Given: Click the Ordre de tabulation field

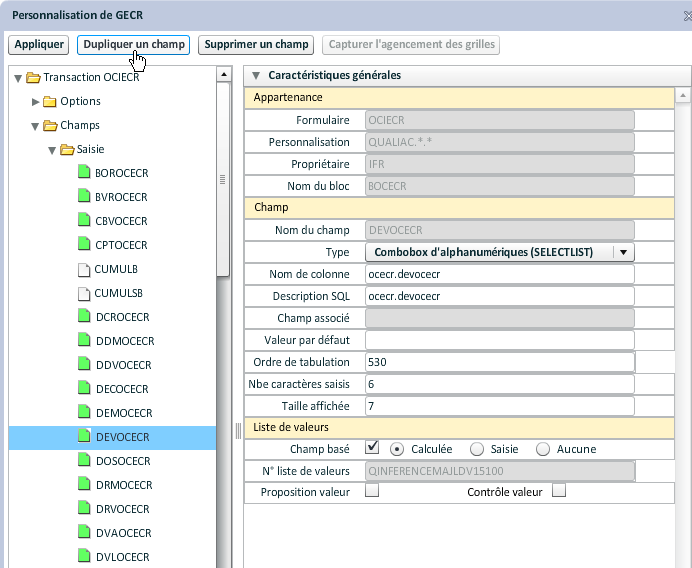Looking at the screenshot, I should [500, 362].
